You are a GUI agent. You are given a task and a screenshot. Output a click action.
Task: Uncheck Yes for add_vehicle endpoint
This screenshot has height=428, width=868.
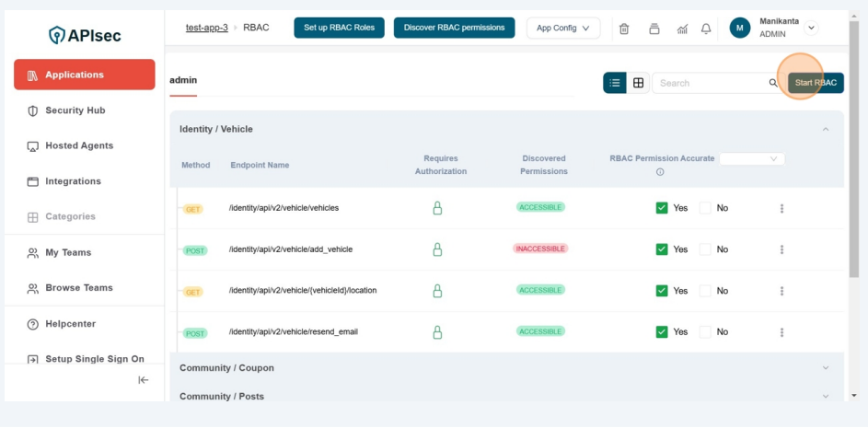point(662,249)
